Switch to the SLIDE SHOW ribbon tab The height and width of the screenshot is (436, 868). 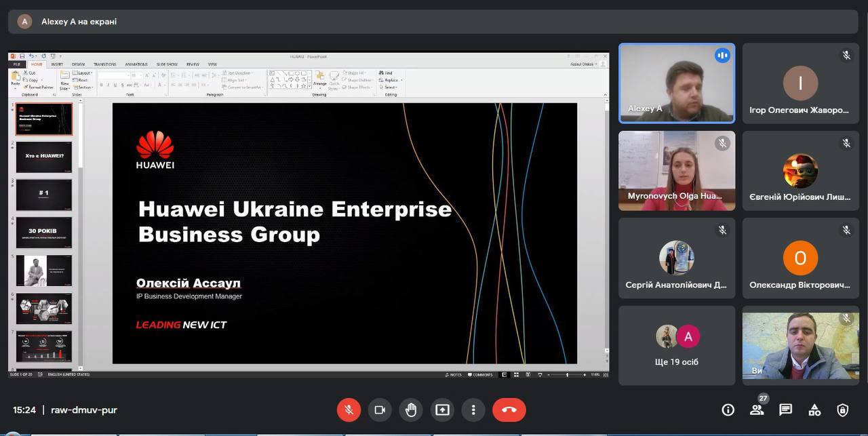[x=167, y=64]
